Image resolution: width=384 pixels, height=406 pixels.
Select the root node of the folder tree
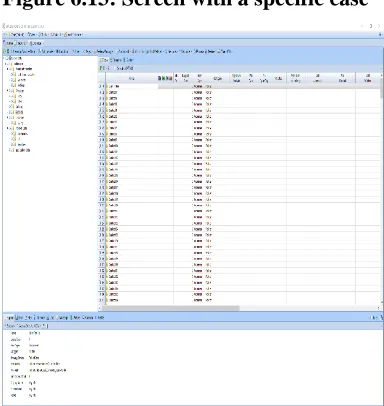pyautogui.click(x=14, y=58)
